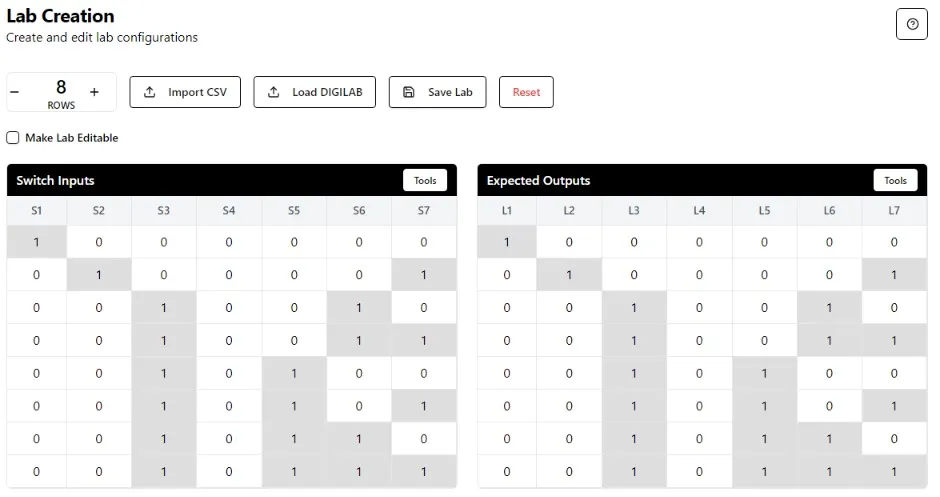Click the rows count number field
The image size is (940, 497).
click(x=61, y=88)
